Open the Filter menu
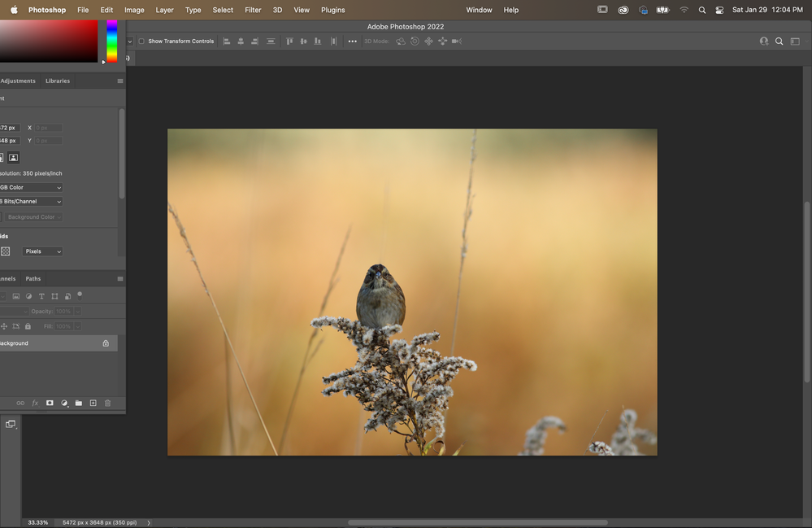 (x=253, y=10)
